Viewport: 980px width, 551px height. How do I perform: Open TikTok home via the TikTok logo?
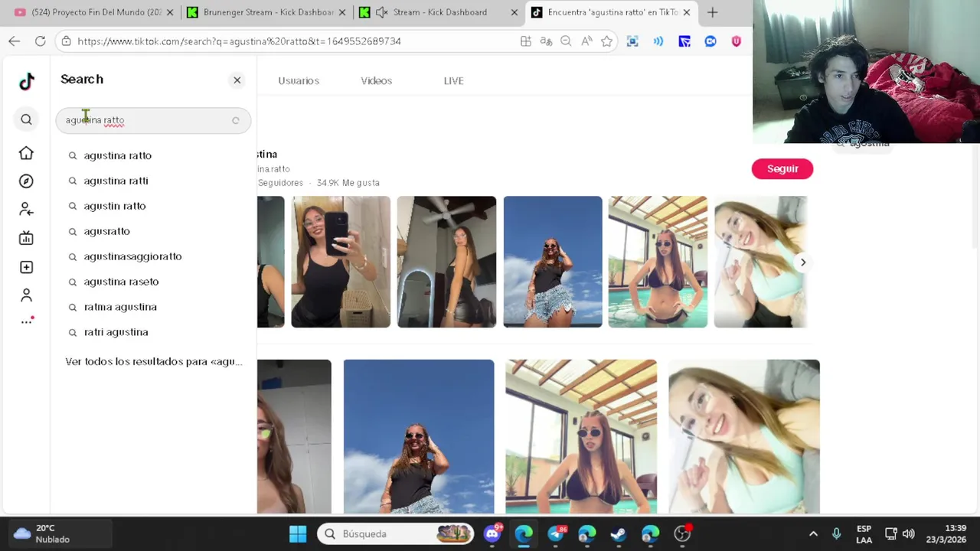click(27, 81)
